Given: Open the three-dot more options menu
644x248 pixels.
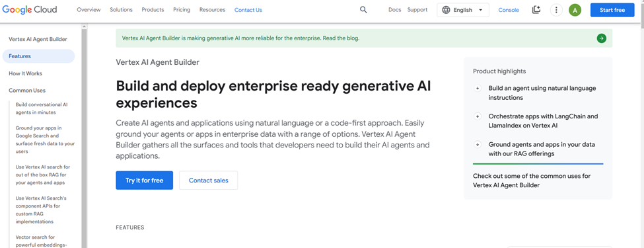Looking at the screenshot, I should (x=556, y=10).
